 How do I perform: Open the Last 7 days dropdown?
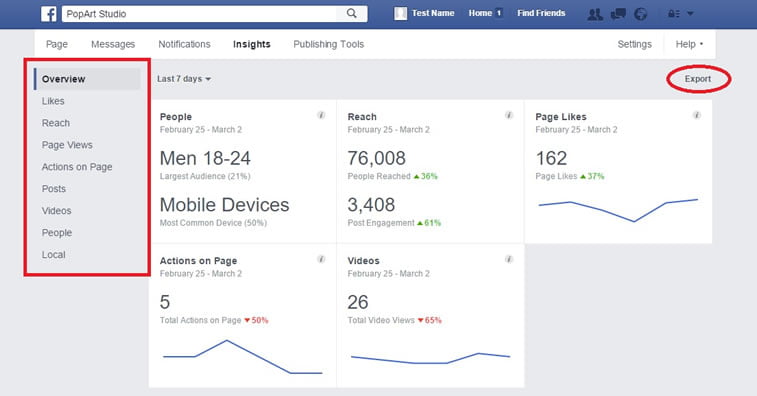pyautogui.click(x=184, y=79)
